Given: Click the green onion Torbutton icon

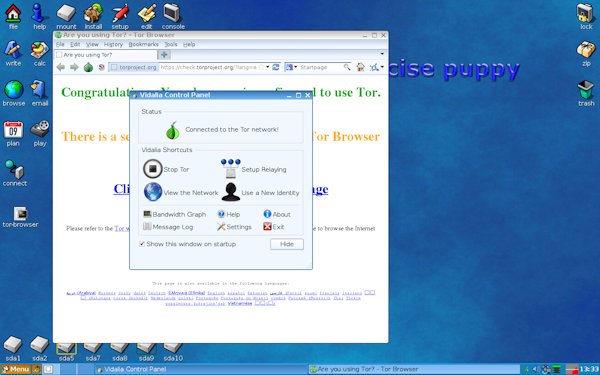Looking at the screenshot, I should [88, 67].
